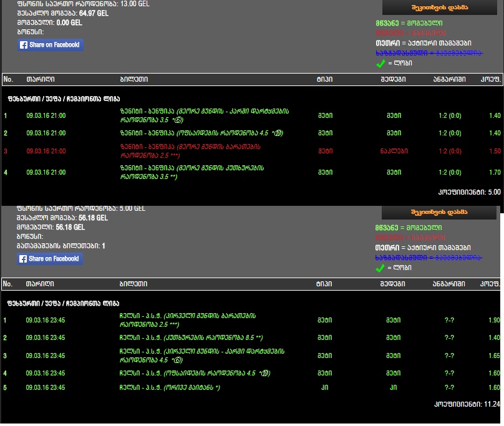
Task: Select ჩელსი - პ.ს.ჟ. bet in row 5
Action: pos(170,388)
